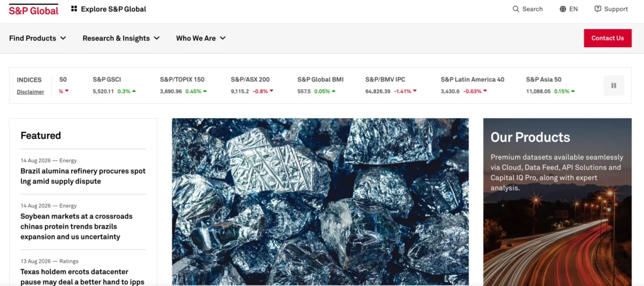Expand the Who We Are chevron
The width and height of the screenshot is (644, 286).
point(223,38)
